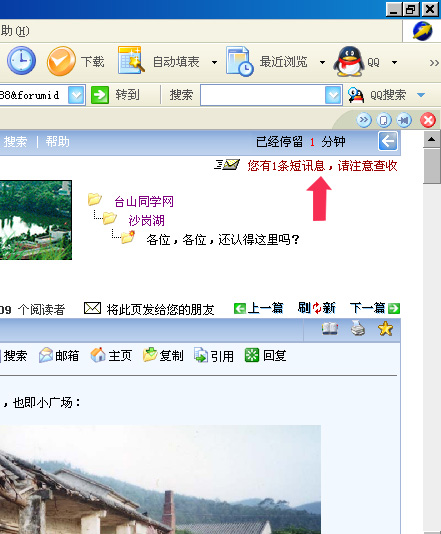Screen dimensions: 441x534
Task: Click the QQ penguin icon
Action: [349, 61]
